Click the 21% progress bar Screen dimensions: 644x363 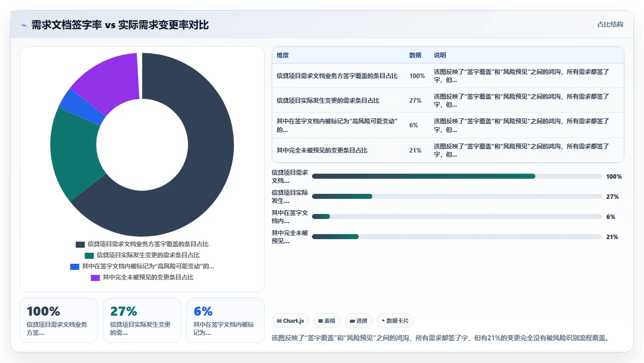(x=457, y=237)
